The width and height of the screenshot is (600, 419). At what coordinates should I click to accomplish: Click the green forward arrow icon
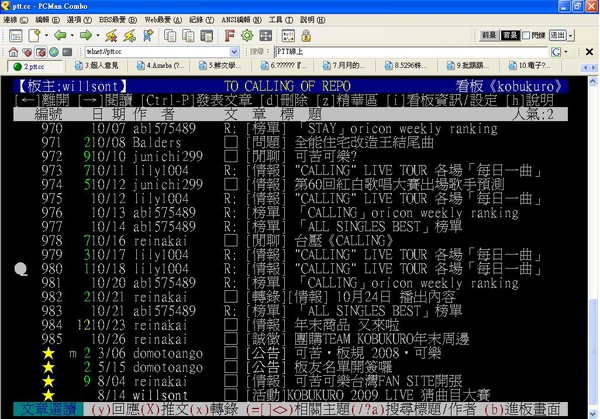[x=86, y=36]
